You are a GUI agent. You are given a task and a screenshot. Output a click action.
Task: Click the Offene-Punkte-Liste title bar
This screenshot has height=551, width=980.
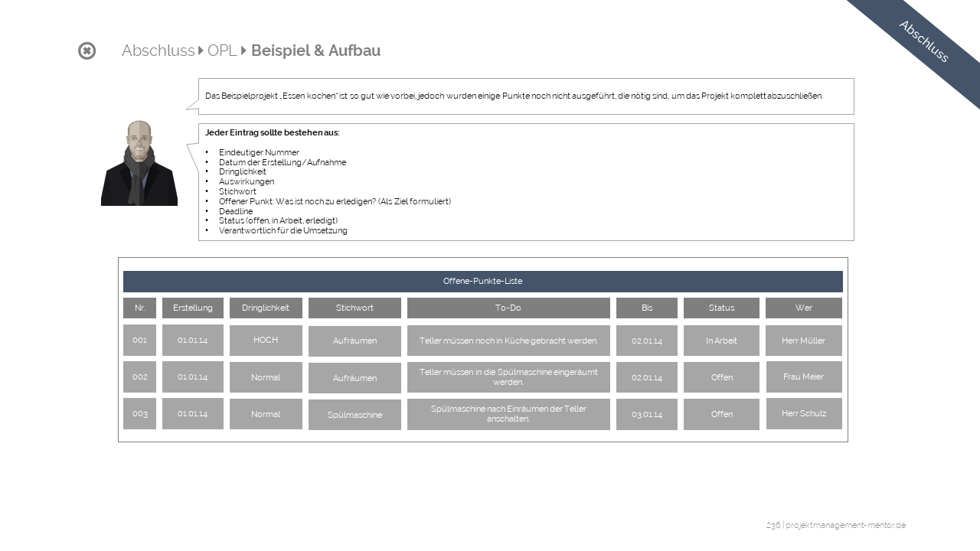[x=482, y=282]
